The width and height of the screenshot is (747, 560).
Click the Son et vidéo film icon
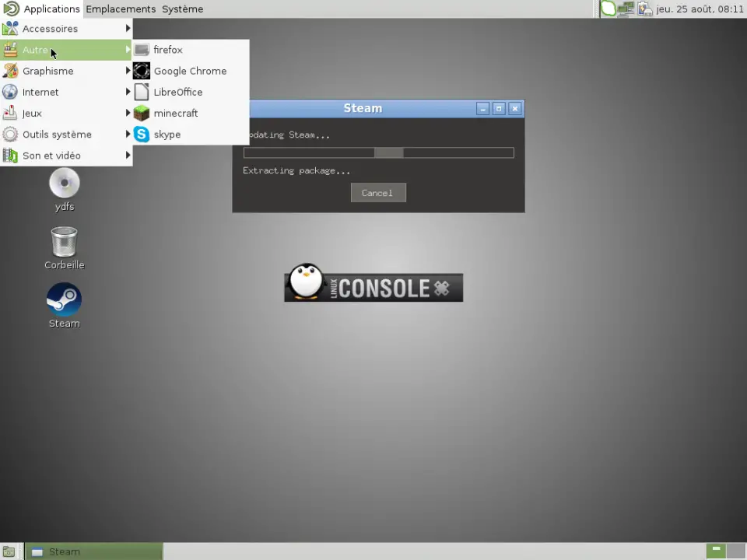tap(10, 156)
